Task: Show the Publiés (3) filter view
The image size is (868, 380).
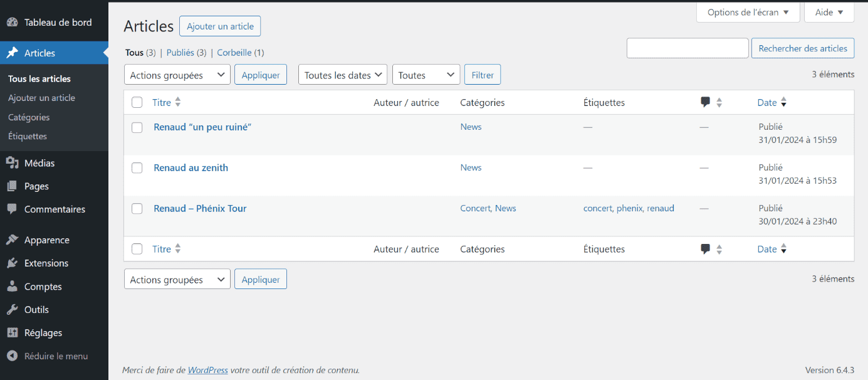Action: pos(186,53)
